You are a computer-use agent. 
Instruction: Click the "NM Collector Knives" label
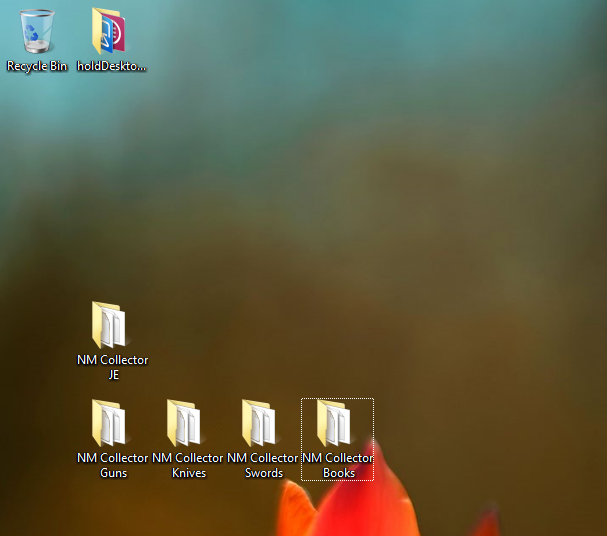click(x=188, y=465)
